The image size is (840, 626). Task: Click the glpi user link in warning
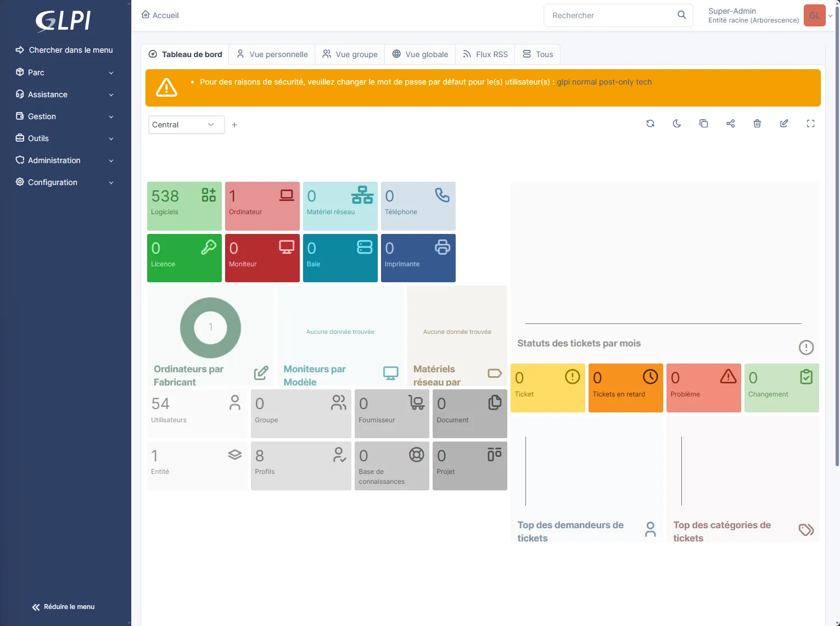tap(563, 82)
